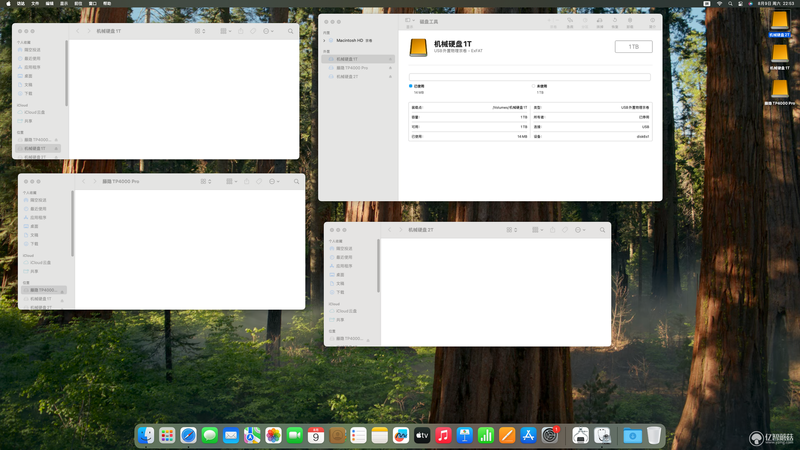Click Erase (抹掉) in Disk Utility toolbar

[599, 22]
